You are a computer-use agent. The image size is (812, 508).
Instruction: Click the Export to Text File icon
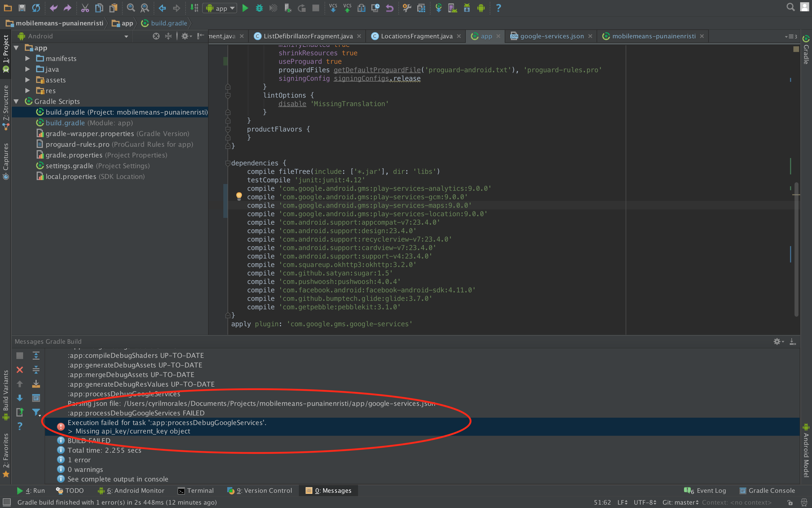coord(20,412)
